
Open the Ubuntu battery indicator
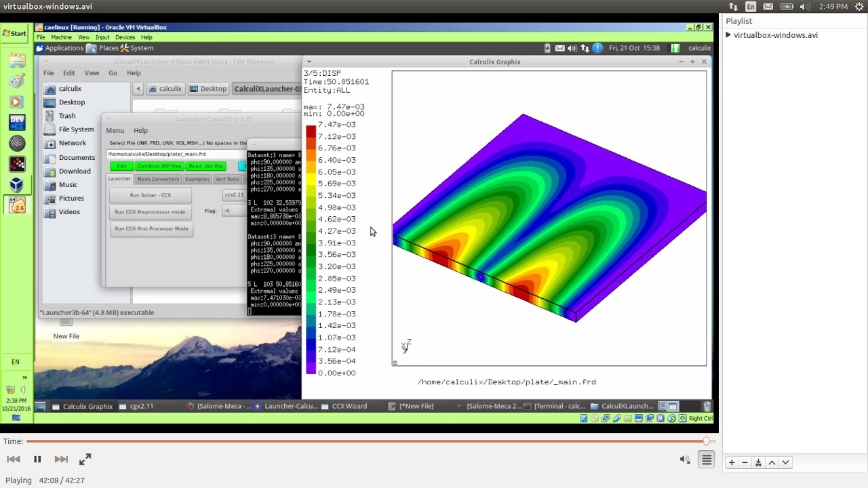(x=786, y=7)
